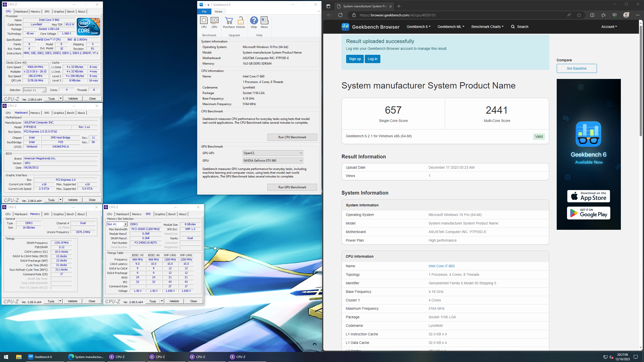Image resolution: width=644 pixels, height=362 pixels.
Task: Click the browser address bar URL
Action: [x=397, y=15]
